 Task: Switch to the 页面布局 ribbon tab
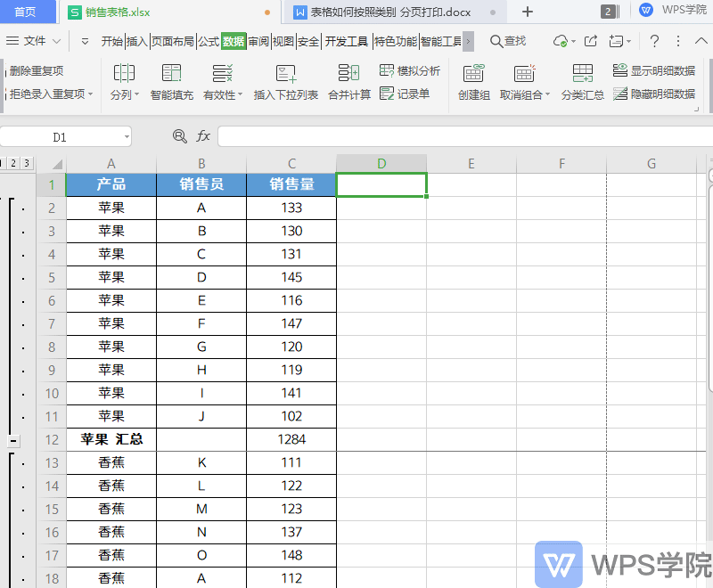172,41
